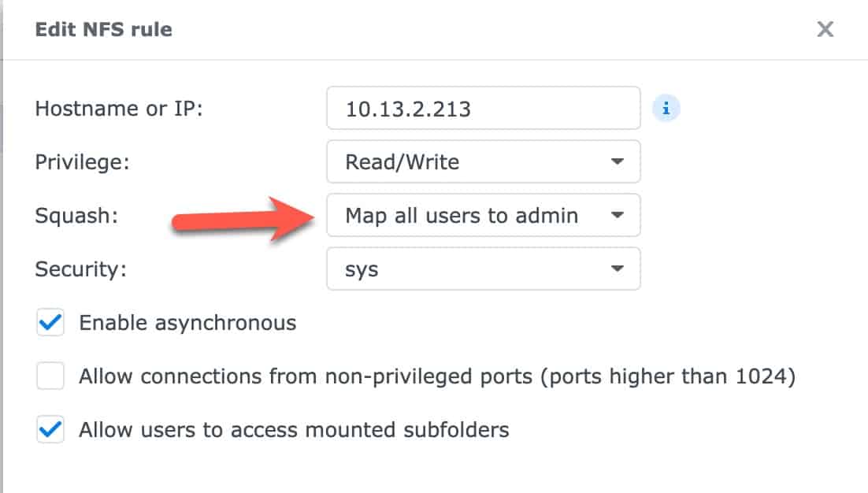This screenshot has height=493, width=868.
Task: Click the Squash label
Action: point(76,216)
